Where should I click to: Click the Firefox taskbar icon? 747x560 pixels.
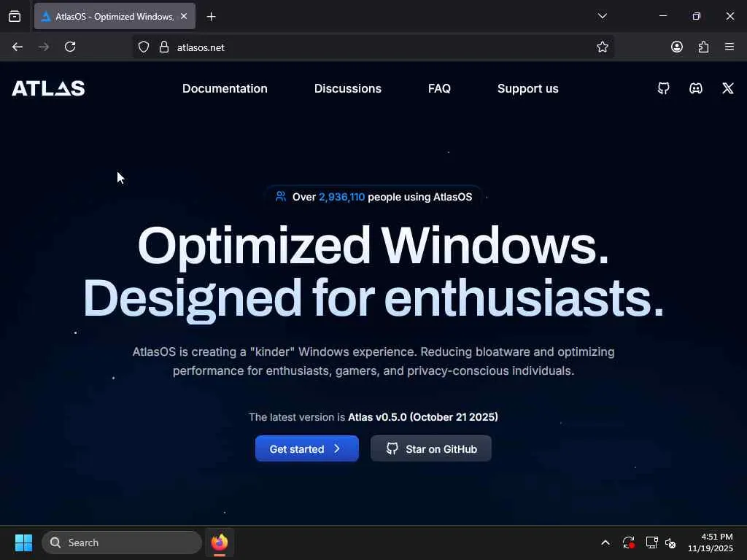pyautogui.click(x=220, y=542)
